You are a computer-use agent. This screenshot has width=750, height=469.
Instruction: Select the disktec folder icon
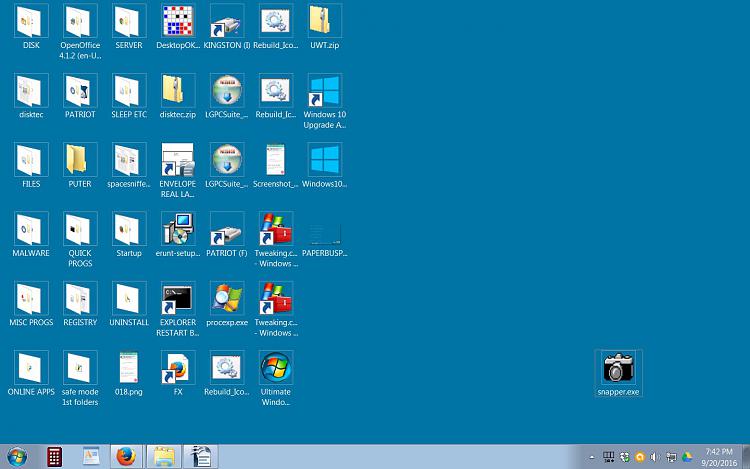(x=31, y=90)
